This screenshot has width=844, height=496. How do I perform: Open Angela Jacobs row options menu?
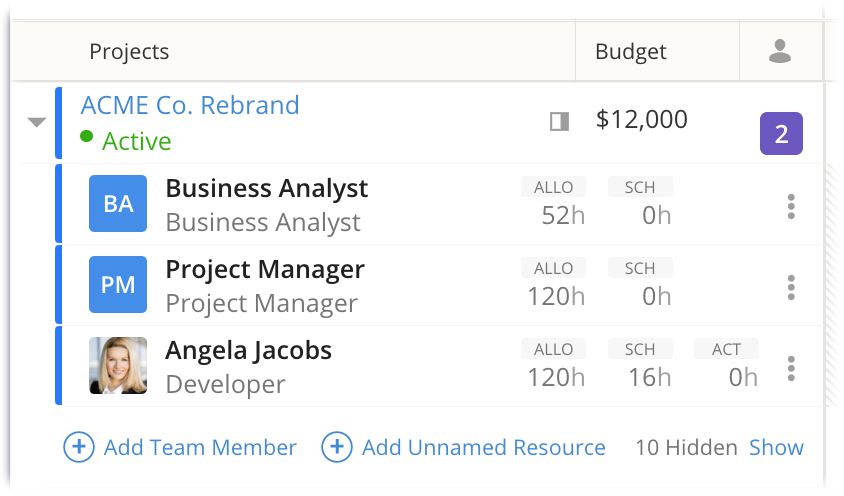(791, 368)
